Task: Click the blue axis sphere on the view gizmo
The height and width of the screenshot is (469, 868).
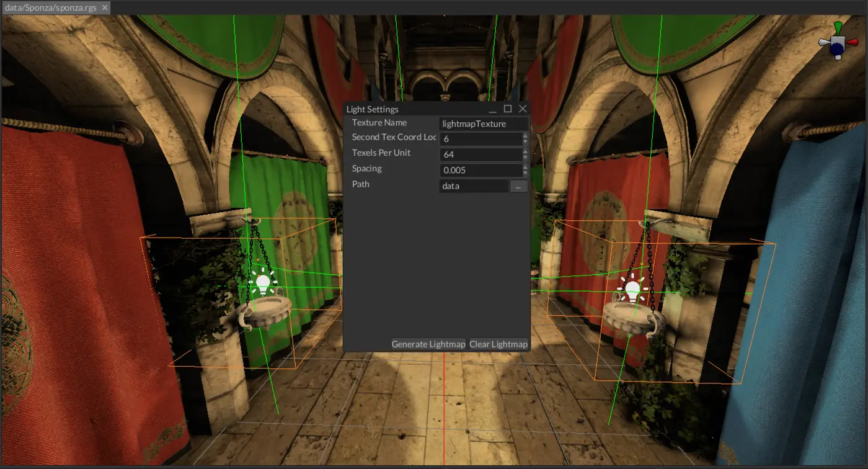Action: [836, 48]
